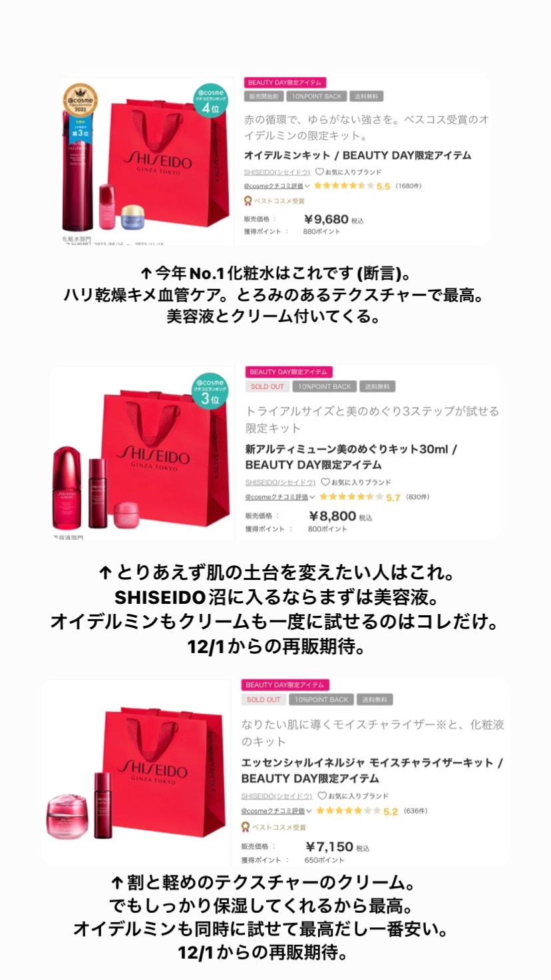Screen dimensions: 551x980
Task: Click the ベストコスメ受賞 ribbon icon on first product
Action: click(x=248, y=200)
